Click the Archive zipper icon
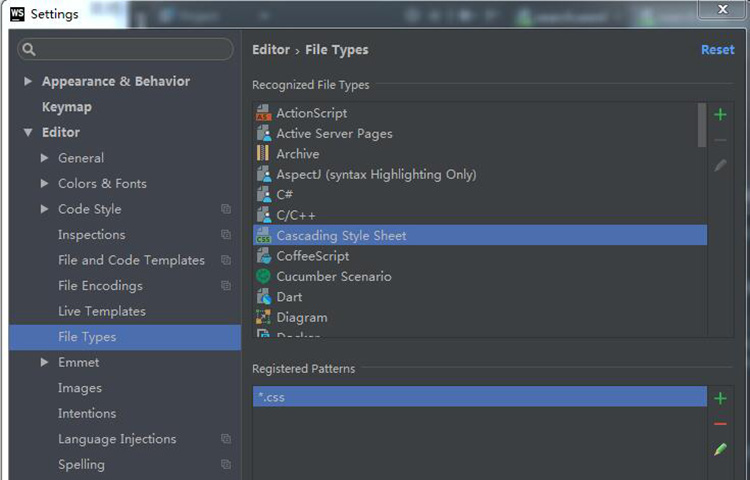This screenshot has width=750, height=480. tap(263, 153)
